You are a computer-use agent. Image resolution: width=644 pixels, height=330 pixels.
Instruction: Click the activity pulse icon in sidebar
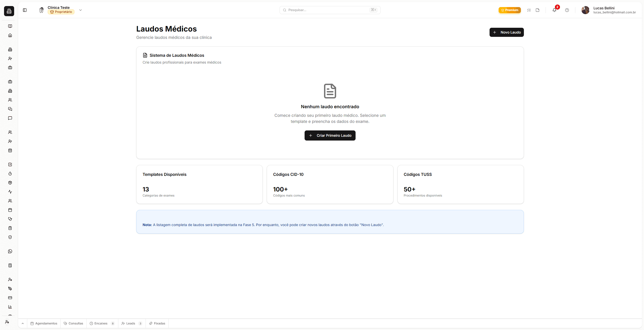click(10, 192)
